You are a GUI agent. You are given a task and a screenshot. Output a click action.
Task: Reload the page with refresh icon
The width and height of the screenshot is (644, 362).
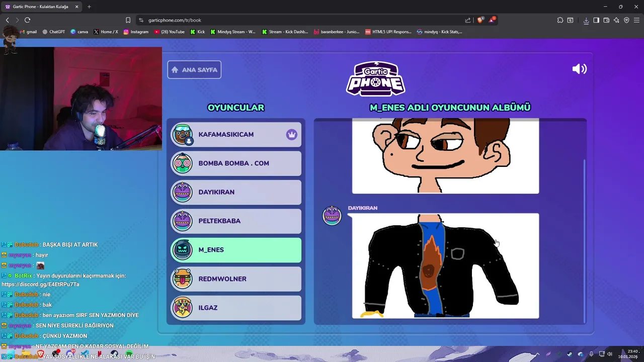pos(27,20)
